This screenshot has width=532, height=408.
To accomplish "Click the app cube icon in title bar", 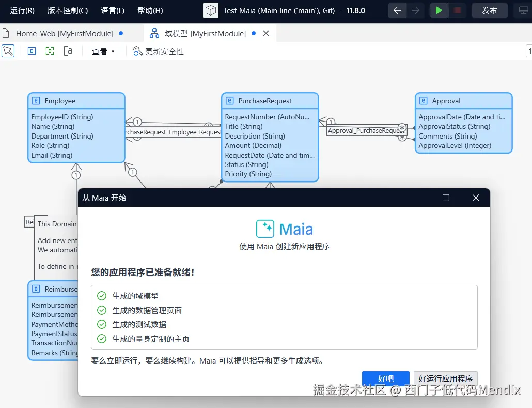I will pos(211,10).
